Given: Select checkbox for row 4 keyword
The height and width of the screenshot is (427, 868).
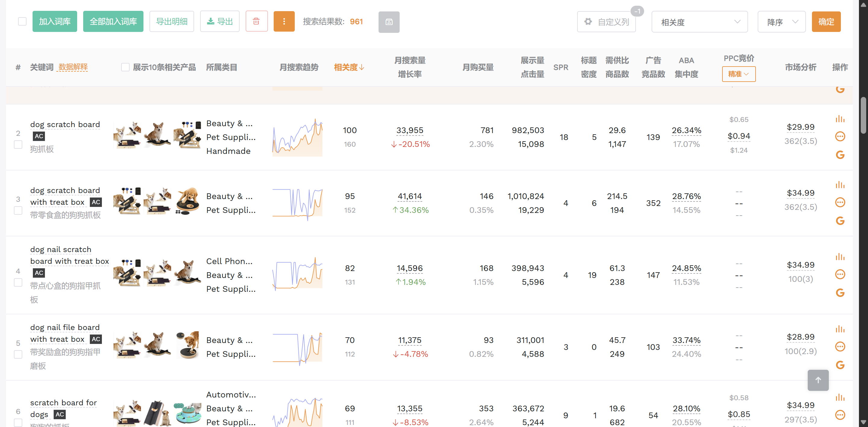Looking at the screenshot, I should tap(18, 283).
